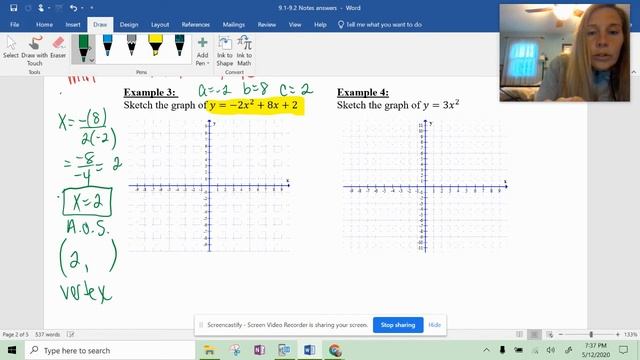Click the Touch/Mouse mode icon

click(41, 8)
